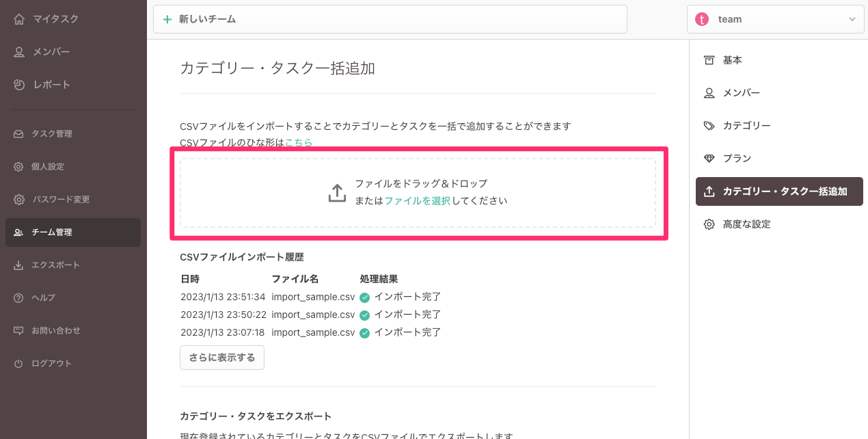Switch to メンバー tab in the right panel
The width and height of the screenshot is (868, 439).
point(741,93)
